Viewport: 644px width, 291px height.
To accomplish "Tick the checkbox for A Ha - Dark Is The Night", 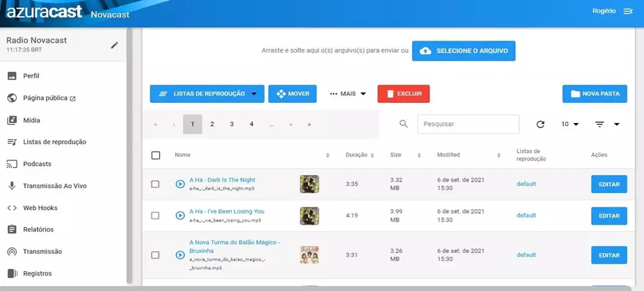I will (155, 184).
